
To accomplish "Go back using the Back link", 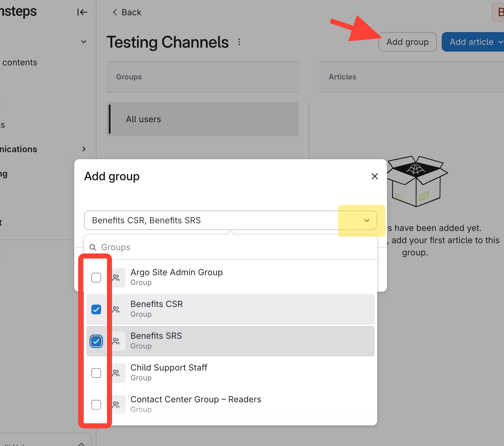I will [x=127, y=12].
